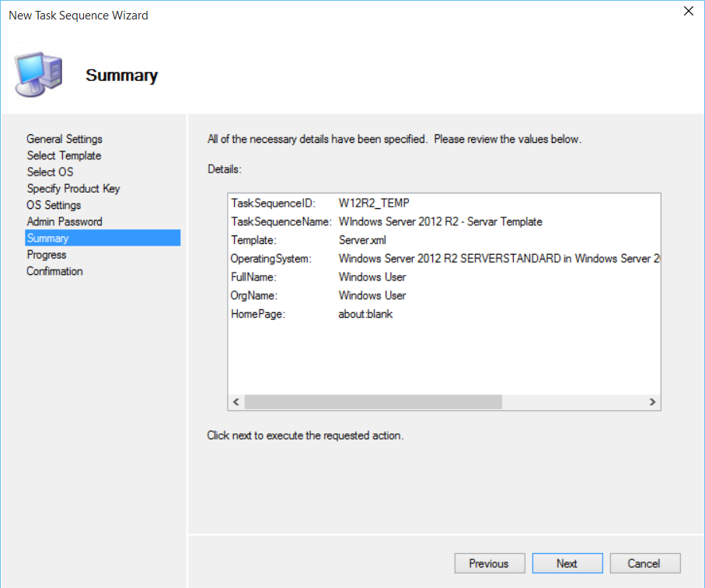Click the highlighted Summary step
This screenshot has height=588, width=705.
pyautogui.click(x=47, y=238)
